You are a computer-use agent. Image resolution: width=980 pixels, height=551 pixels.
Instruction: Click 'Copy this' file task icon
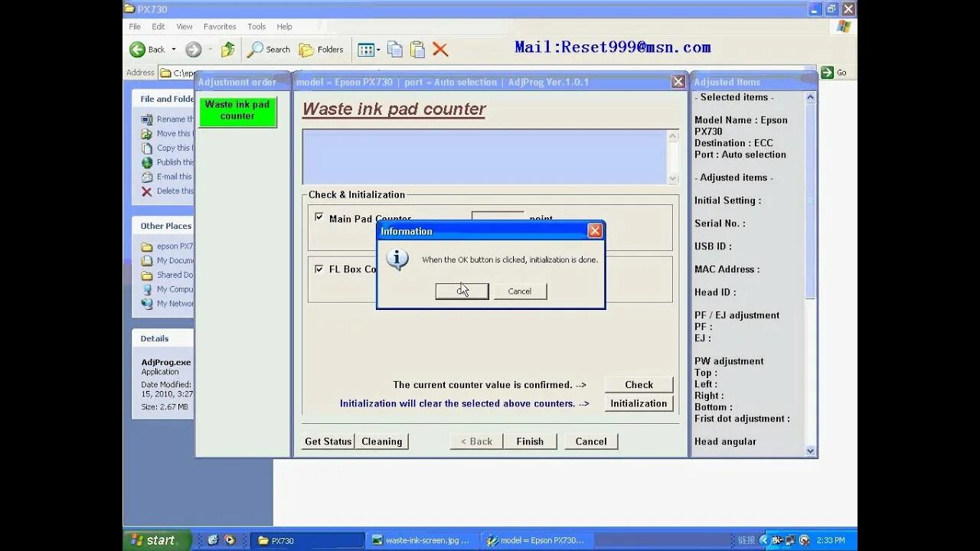[147, 148]
